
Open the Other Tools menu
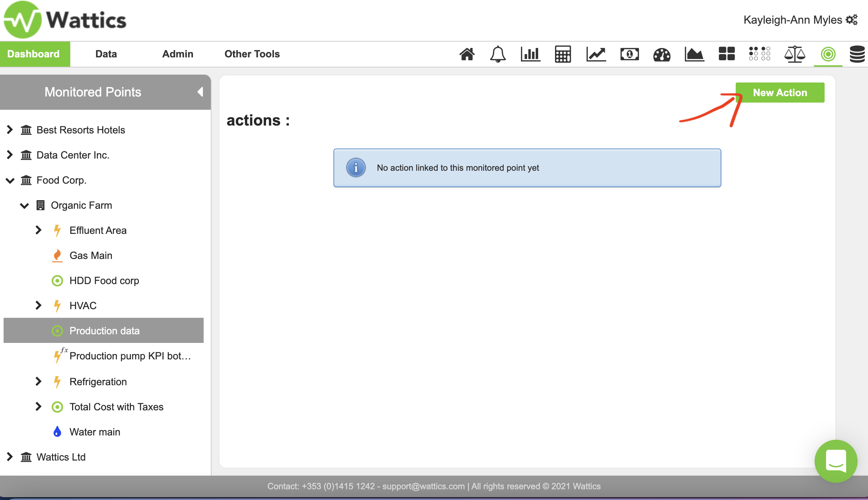tap(252, 54)
